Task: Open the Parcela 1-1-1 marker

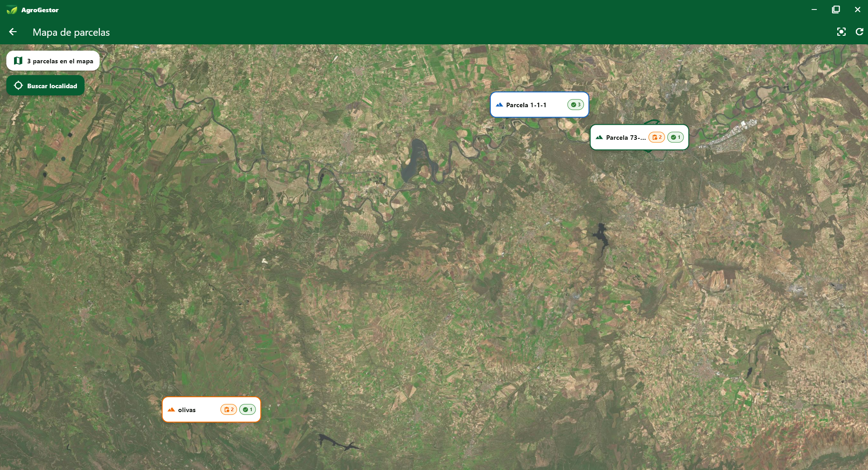Action: (x=540, y=105)
